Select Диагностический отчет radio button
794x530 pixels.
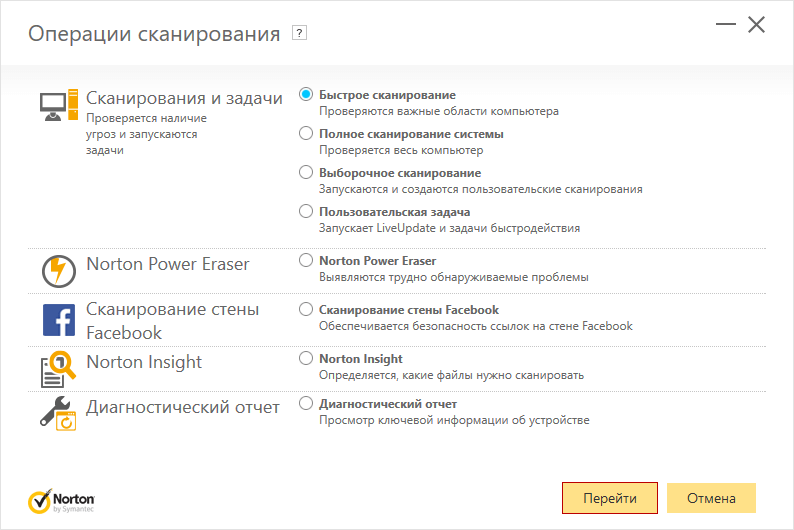tap(306, 403)
